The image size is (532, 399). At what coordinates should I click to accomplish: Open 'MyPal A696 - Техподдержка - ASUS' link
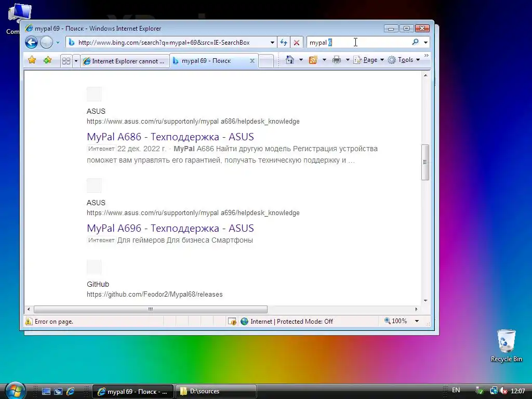170,228
